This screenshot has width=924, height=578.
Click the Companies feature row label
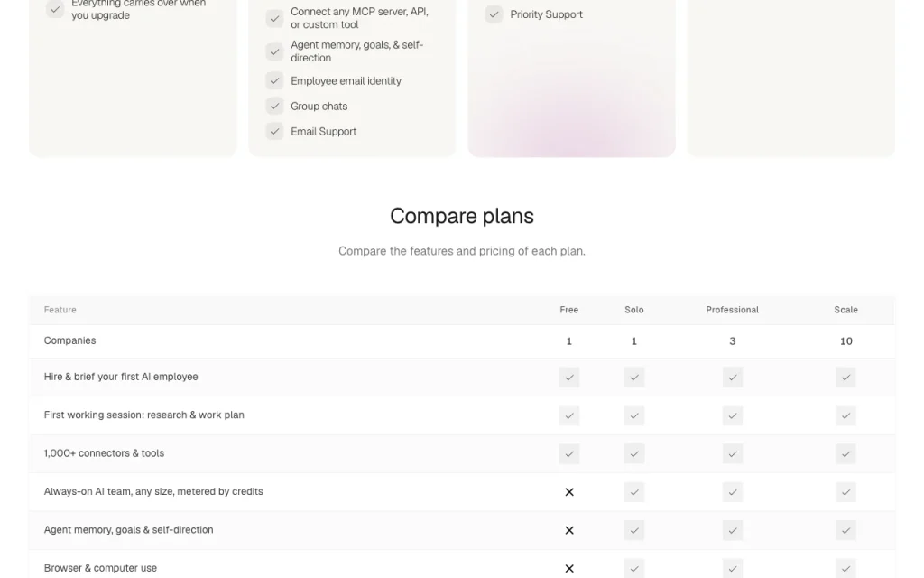coord(69,340)
